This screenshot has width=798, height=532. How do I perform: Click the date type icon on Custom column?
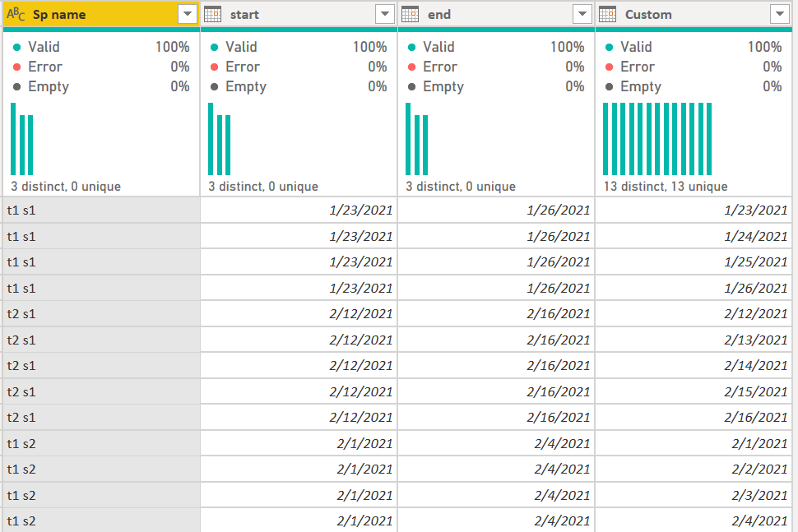(x=607, y=14)
